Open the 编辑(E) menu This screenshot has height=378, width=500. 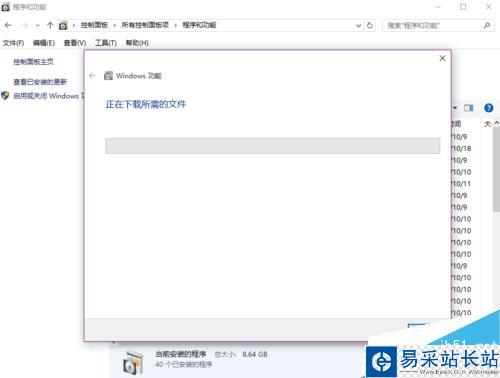tap(44, 43)
